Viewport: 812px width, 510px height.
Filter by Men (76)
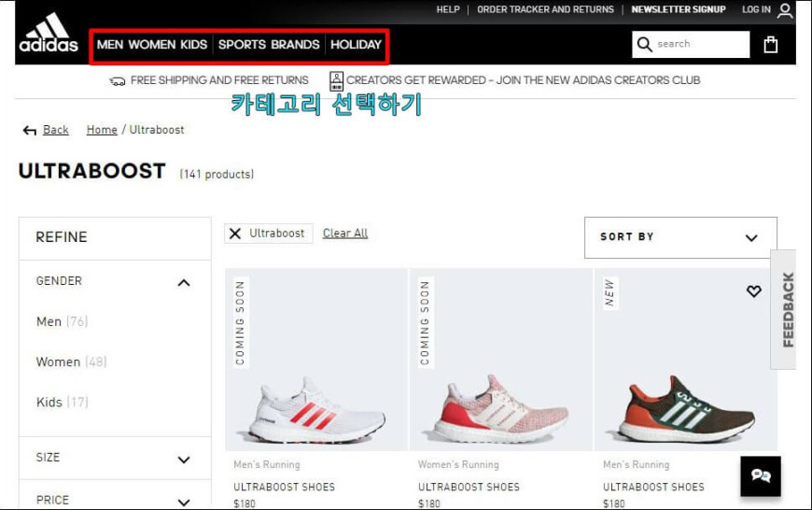pyautogui.click(x=63, y=322)
